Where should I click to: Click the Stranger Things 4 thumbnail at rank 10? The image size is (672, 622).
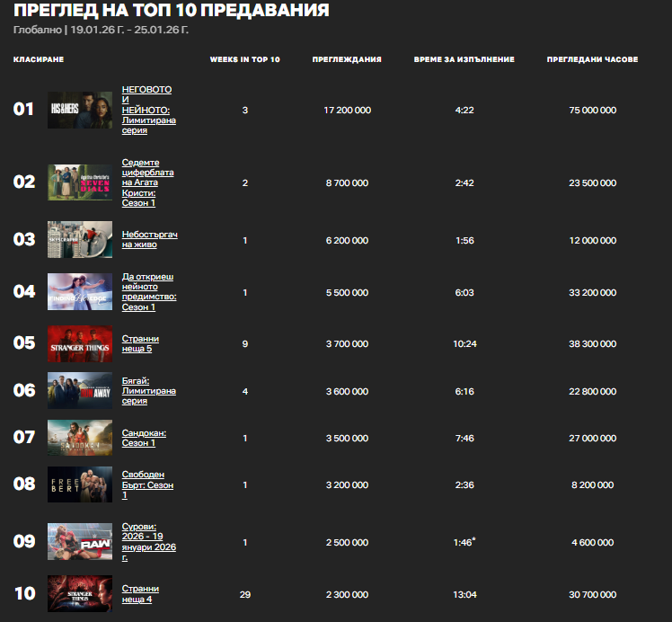80,593
